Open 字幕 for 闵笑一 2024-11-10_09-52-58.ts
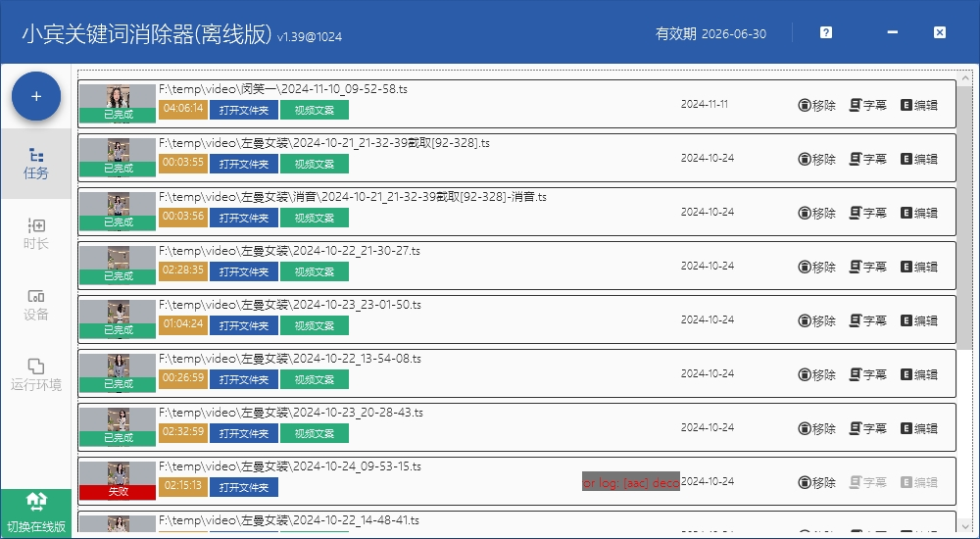This screenshot has width=980, height=539. [867, 105]
